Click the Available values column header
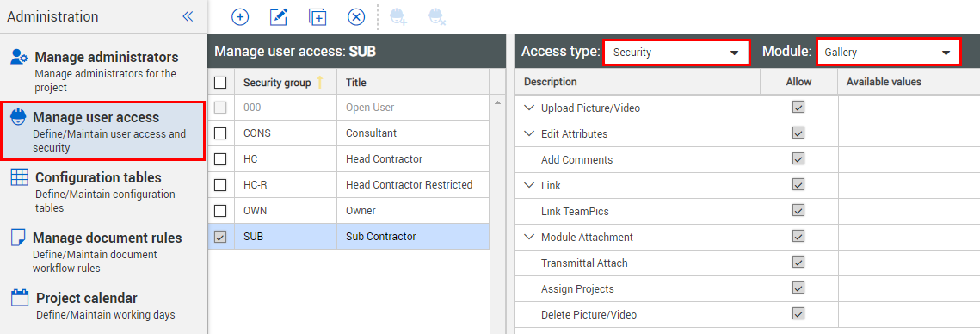This screenshot has width=980, height=334. click(x=909, y=82)
